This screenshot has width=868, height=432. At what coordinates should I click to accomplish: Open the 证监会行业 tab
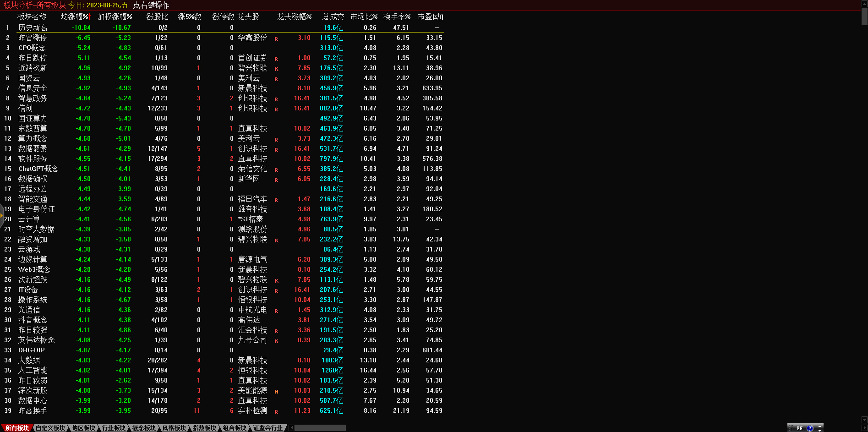[268, 428]
